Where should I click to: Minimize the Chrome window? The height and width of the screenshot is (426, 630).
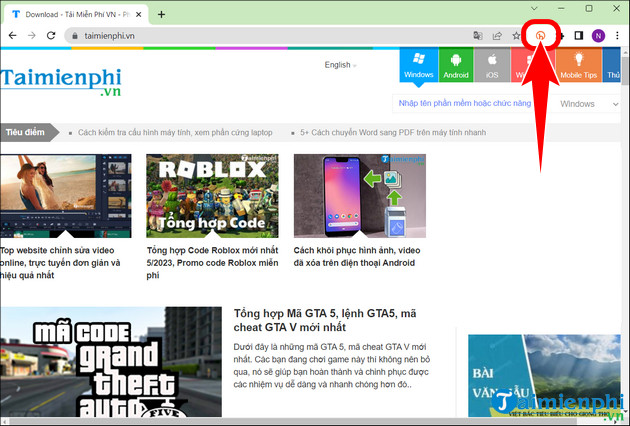(561, 8)
